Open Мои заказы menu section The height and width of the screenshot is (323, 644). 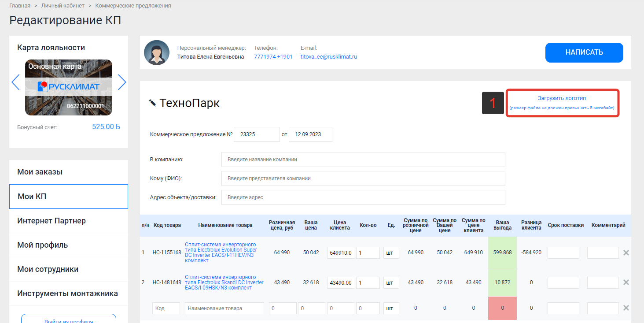(x=69, y=172)
